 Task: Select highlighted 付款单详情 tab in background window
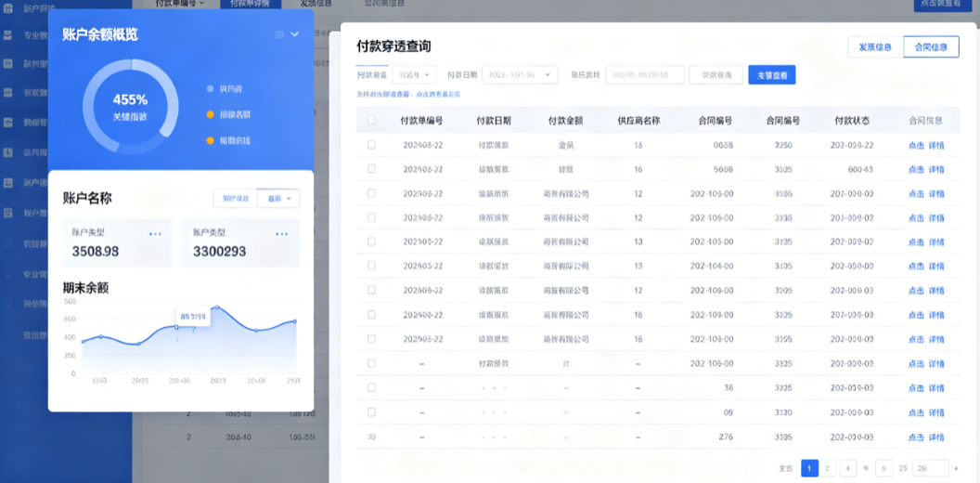(x=250, y=4)
